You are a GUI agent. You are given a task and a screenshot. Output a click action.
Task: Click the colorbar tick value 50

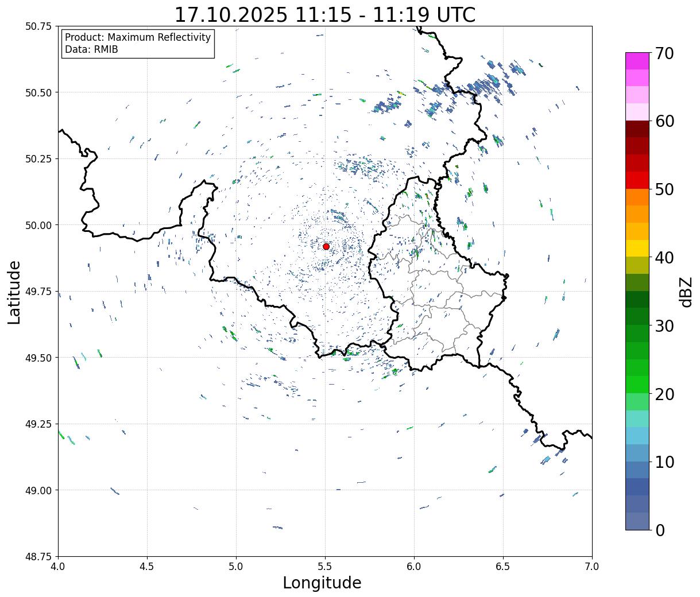(664, 189)
